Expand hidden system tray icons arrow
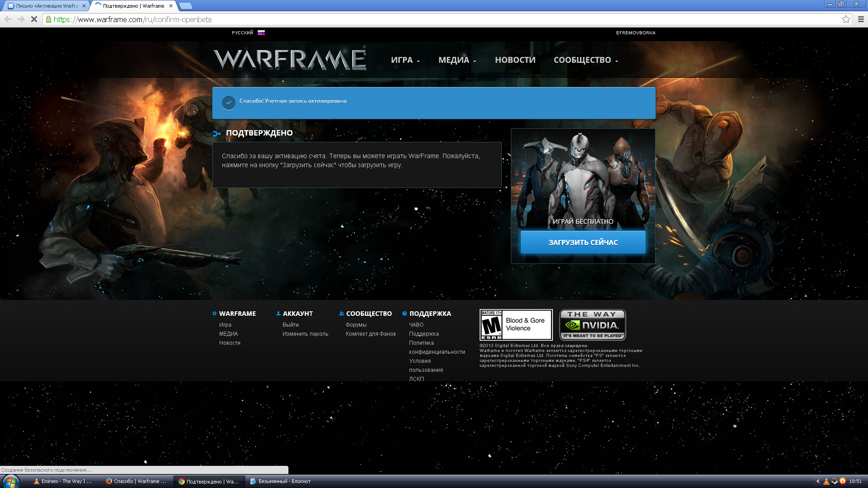The width and height of the screenshot is (868, 488). 818,482
